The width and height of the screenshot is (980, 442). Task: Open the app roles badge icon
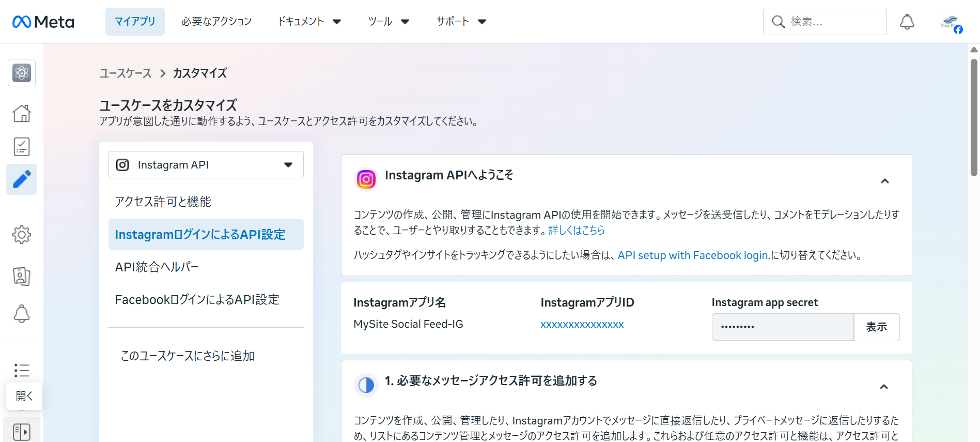22,276
